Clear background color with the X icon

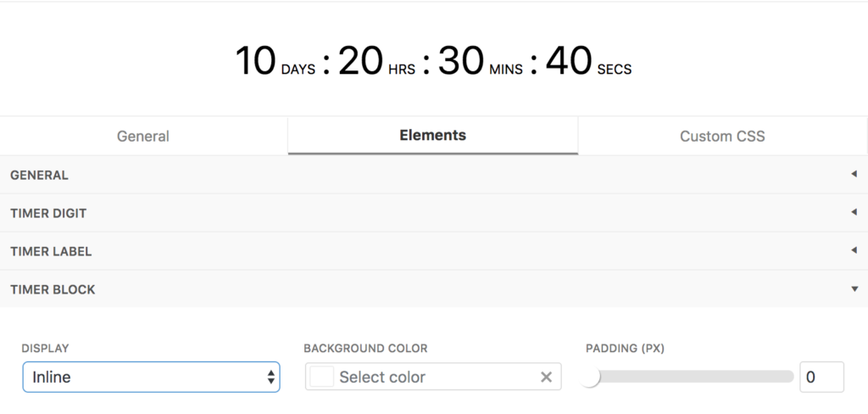pyautogui.click(x=546, y=378)
